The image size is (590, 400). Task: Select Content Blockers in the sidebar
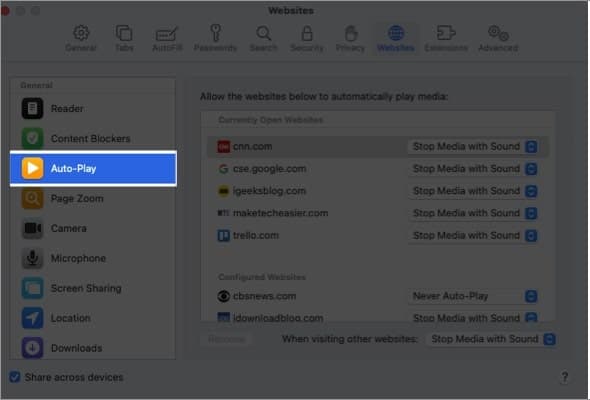tap(93, 138)
